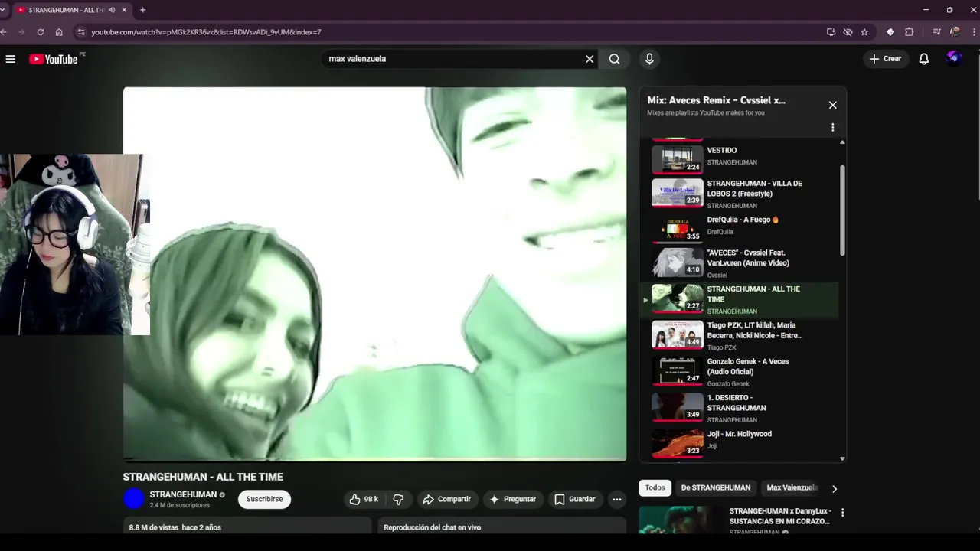
Task: Bookmark this page with the star
Action: 864,32
